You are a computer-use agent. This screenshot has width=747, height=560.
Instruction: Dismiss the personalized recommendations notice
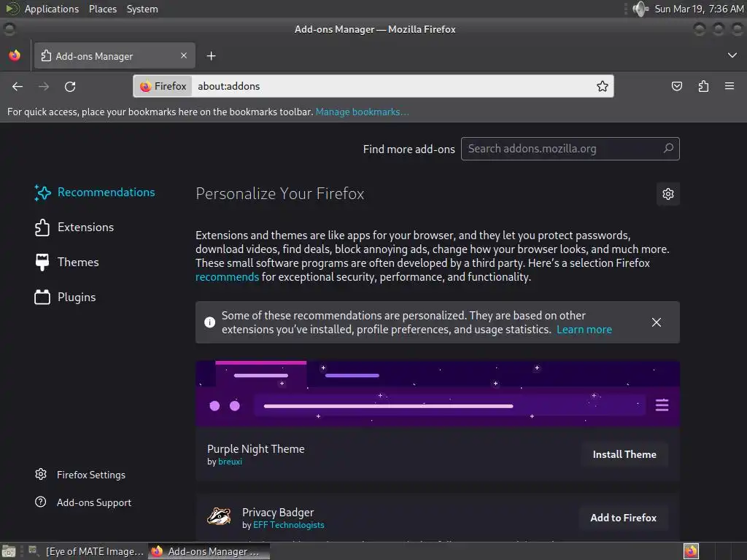656,322
